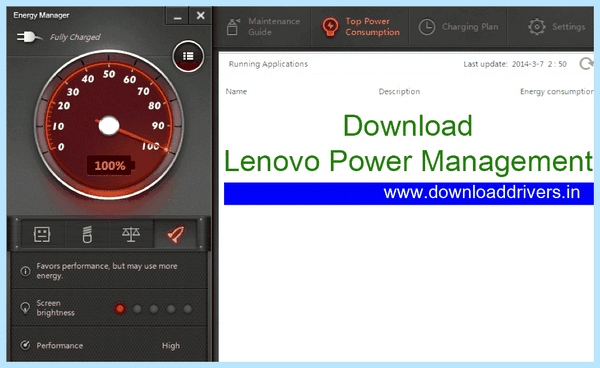Click the Screen brightness label

coord(55,308)
